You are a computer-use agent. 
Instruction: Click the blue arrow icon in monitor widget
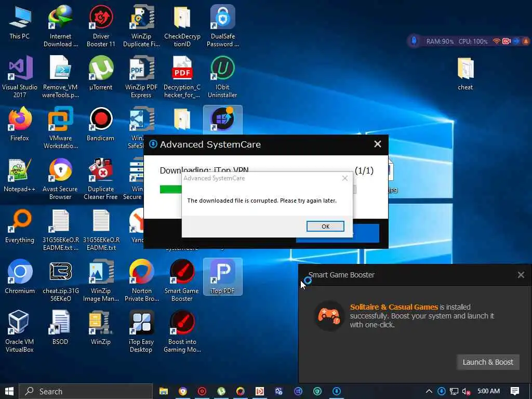(516, 41)
